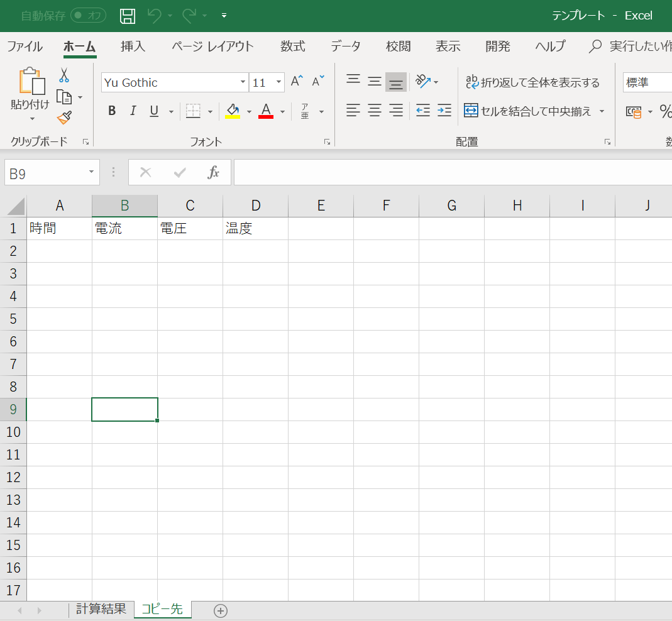Align text to top of cell
This screenshot has width=672, height=621.
tap(353, 81)
